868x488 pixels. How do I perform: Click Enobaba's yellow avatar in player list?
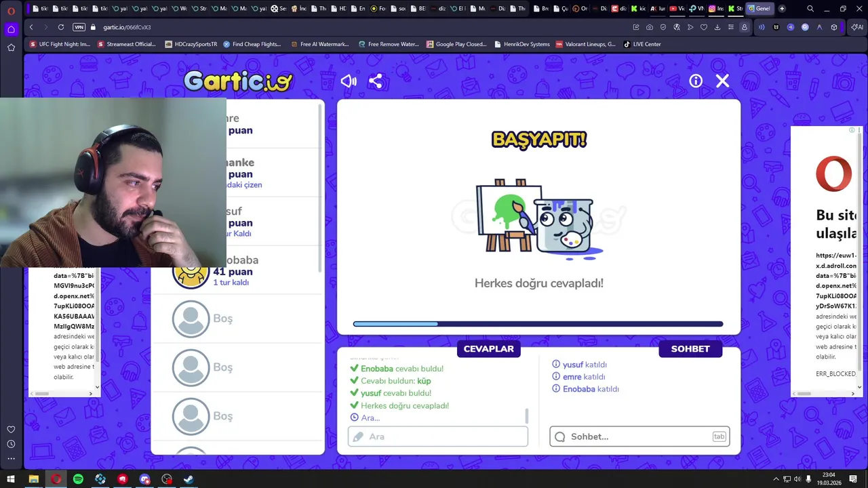pos(191,274)
